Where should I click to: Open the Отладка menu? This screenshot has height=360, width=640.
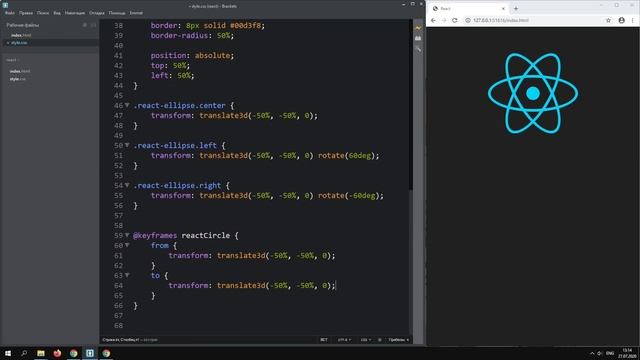point(97,13)
